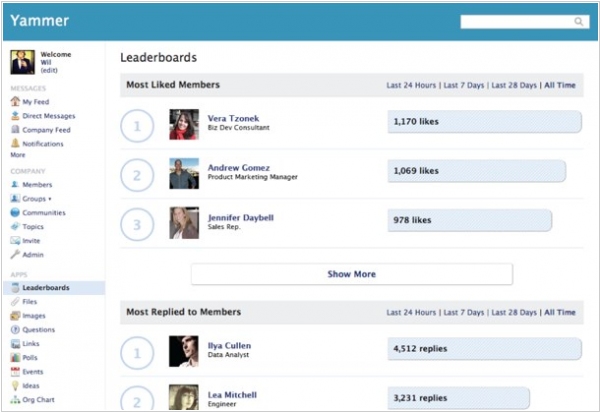This screenshot has height=412, width=600.
Task: Click the Admin wrench icon
Action: pyautogui.click(x=15, y=254)
